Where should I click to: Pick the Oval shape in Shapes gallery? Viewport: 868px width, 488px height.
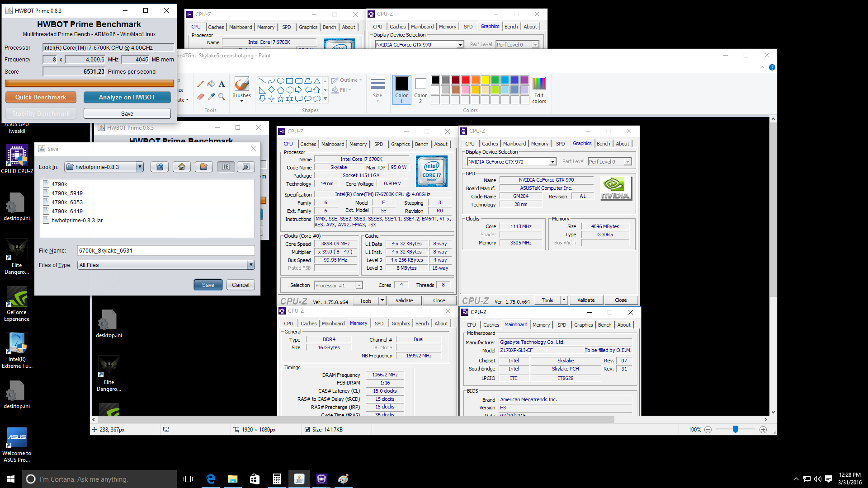(x=280, y=81)
